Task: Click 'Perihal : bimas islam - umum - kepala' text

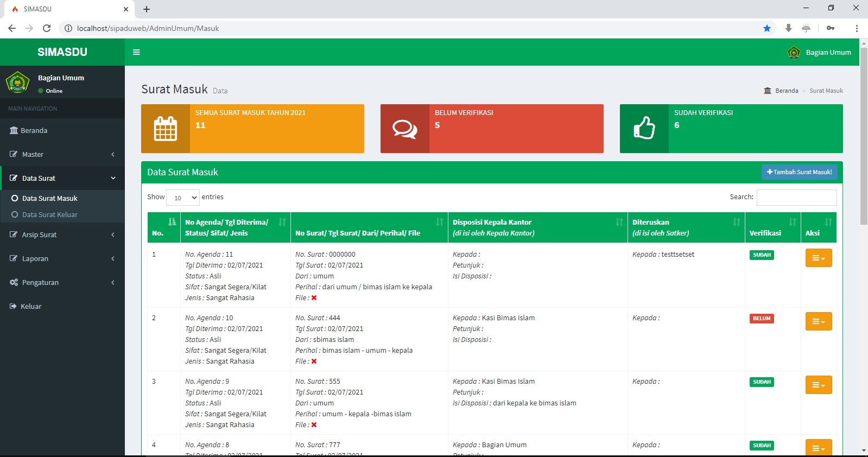Action: tap(354, 350)
